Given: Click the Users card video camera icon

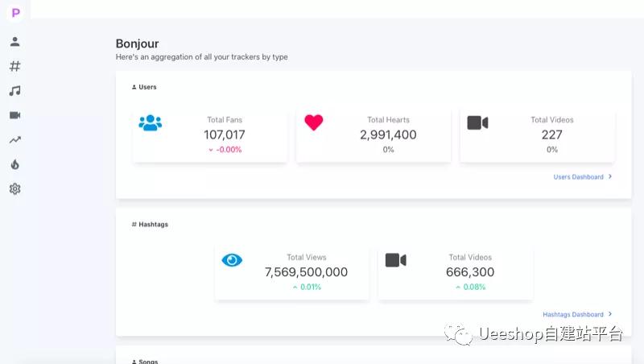Looking at the screenshot, I should pyautogui.click(x=477, y=122).
